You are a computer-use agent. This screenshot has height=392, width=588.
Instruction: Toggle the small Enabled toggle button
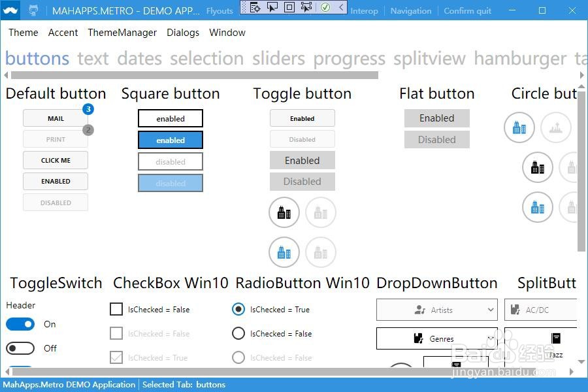(302, 118)
